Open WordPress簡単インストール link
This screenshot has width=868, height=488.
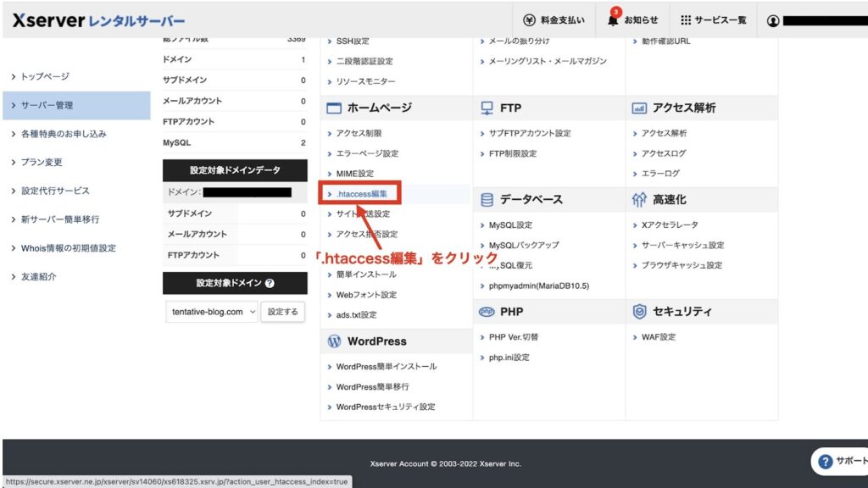(x=387, y=367)
